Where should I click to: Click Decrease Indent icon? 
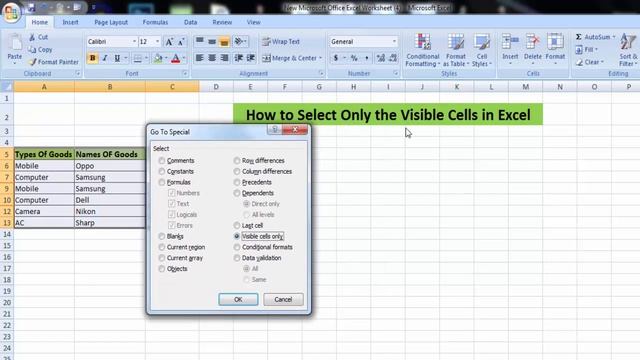coord(239,58)
